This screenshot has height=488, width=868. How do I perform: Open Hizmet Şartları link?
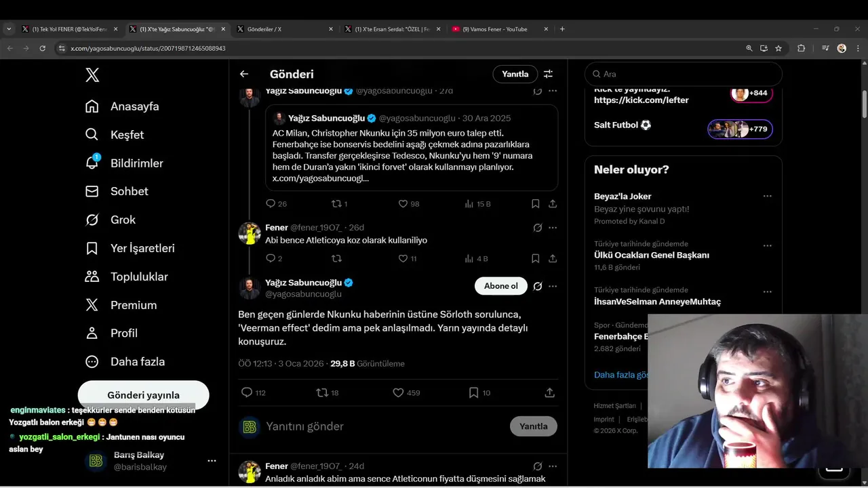pos(614,406)
